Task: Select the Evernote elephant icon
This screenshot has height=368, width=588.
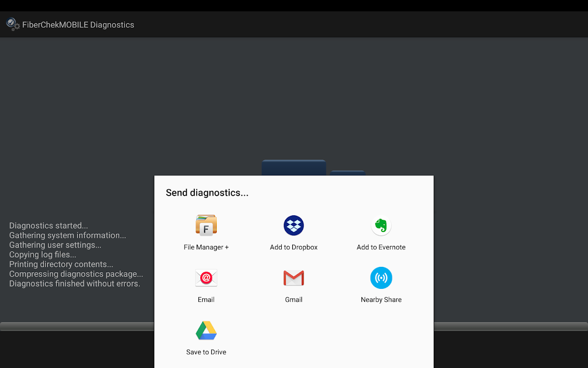Action: pyautogui.click(x=381, y=225)
